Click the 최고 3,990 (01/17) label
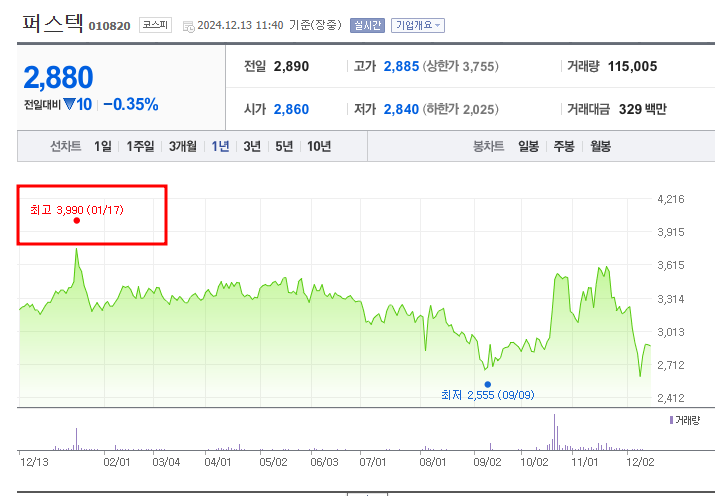 (77, 210)
